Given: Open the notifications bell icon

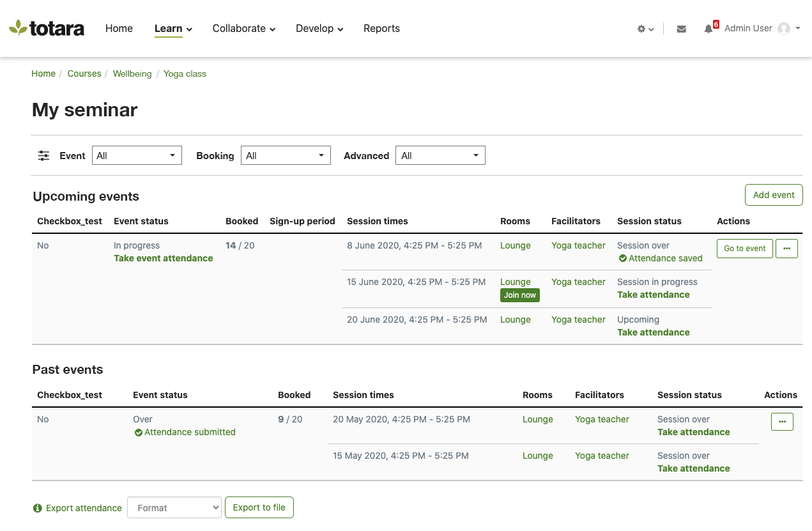Looking at the screenshot, I should click(709, 29).
